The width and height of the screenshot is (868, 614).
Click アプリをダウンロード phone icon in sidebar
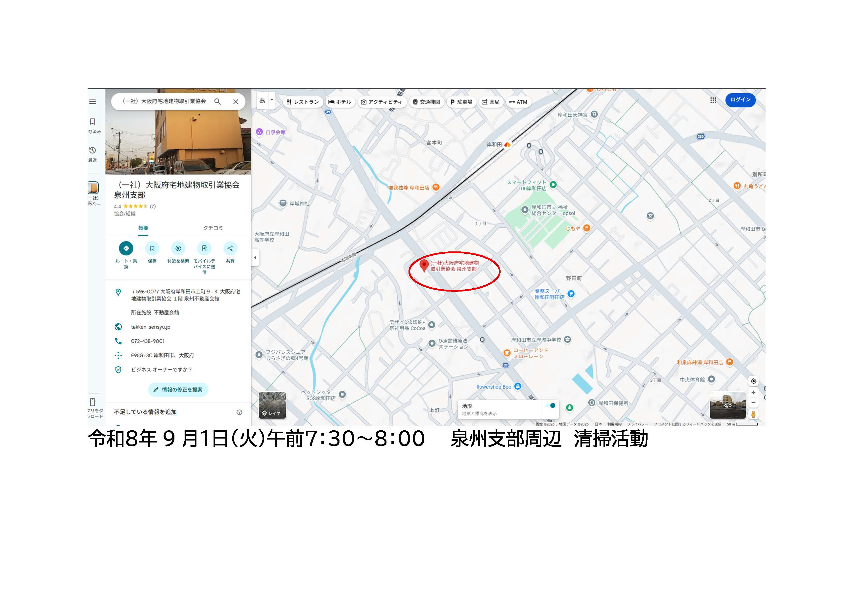pyautogui.click(x=93, y=402)
